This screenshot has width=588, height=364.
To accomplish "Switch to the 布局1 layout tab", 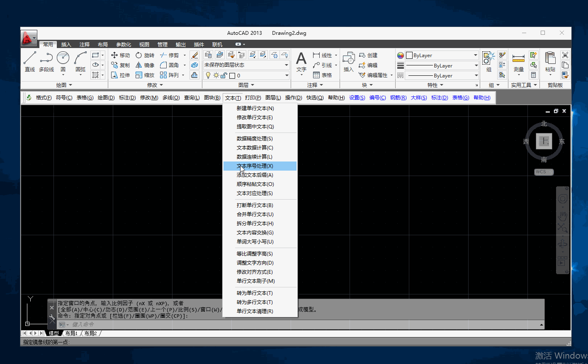I will 71,333.
